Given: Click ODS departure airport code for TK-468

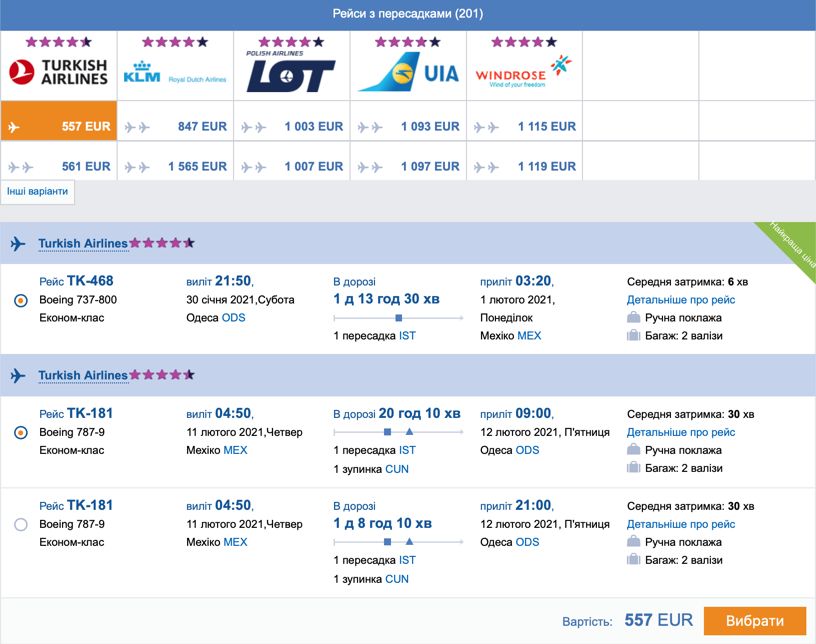Looking at the screenshot, I should click(233, 318).
